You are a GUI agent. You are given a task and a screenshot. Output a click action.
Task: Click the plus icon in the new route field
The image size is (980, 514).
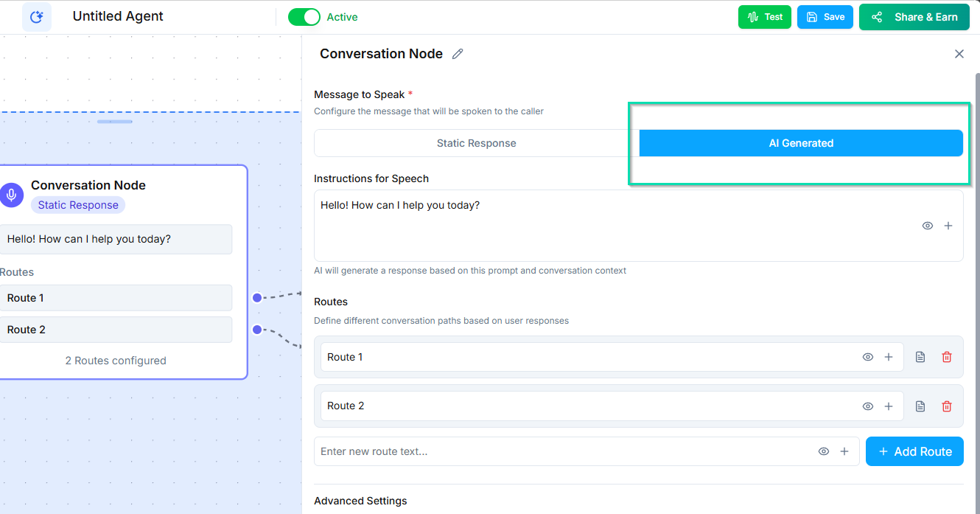click(x=844, y=451)
